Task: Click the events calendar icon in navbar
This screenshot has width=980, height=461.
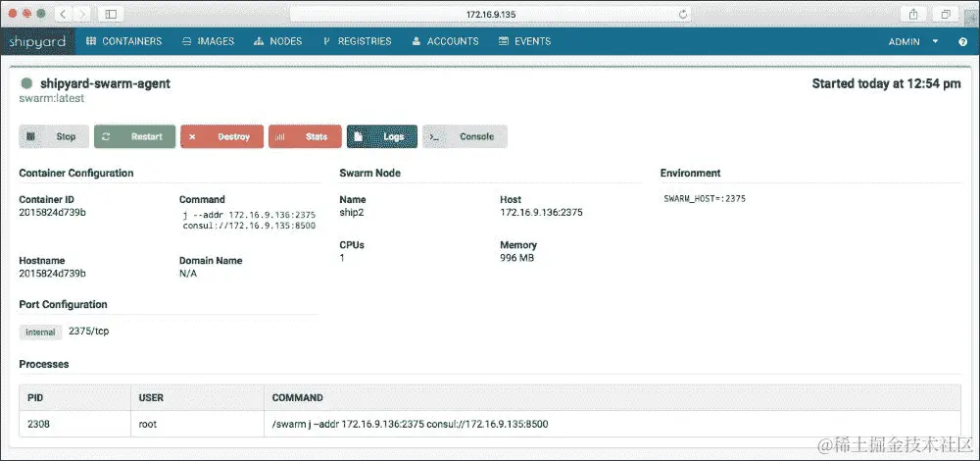Action: pos(503,42)
